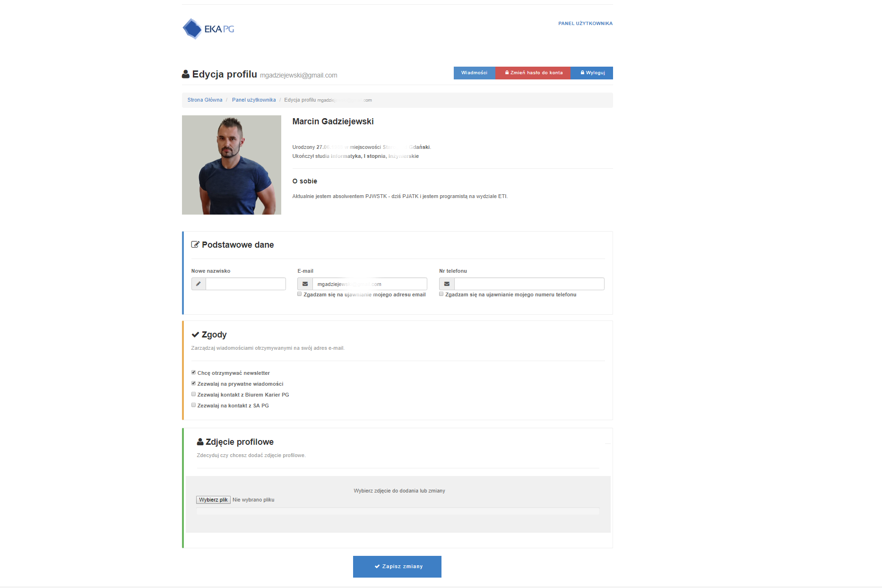This screenshot has width=882, height=588.
Task: Uncheck Chcę otrzymywać newsletter
Action: pyautogui.click(x=194, y=372)
